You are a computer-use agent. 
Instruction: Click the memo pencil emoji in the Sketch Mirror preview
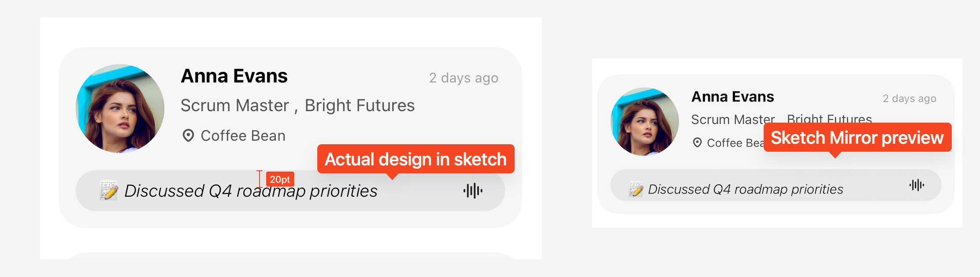pos(636,189)
